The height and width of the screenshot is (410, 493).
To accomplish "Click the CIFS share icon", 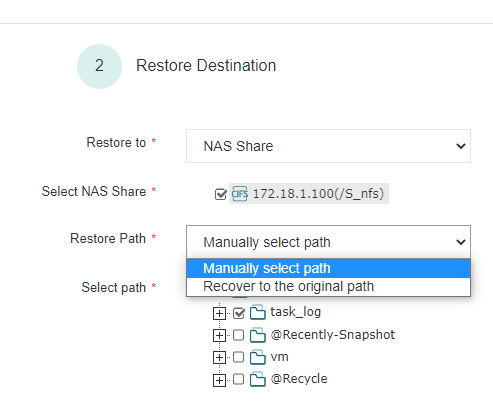I will (240, 194).
